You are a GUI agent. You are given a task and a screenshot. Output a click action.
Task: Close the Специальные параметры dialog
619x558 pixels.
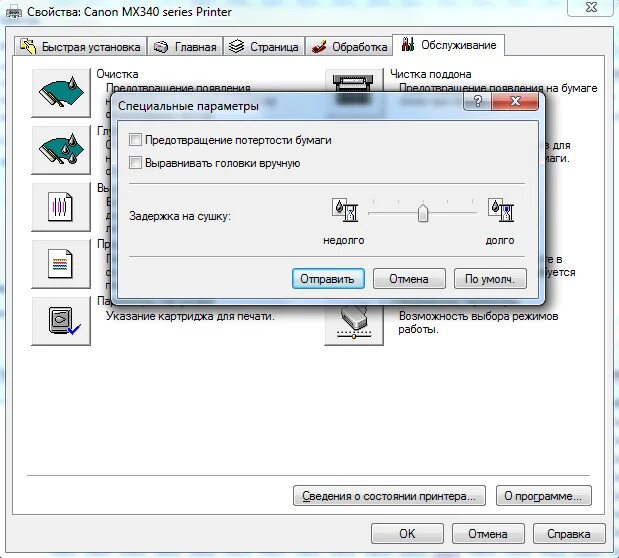[515, 101]
